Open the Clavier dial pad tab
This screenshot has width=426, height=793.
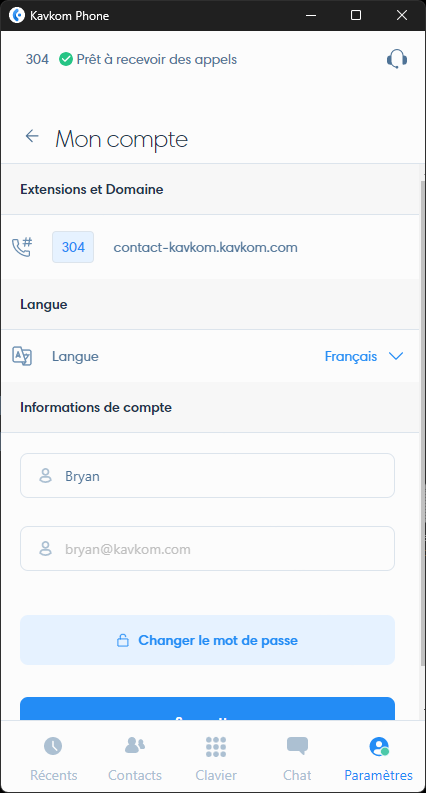216,759
